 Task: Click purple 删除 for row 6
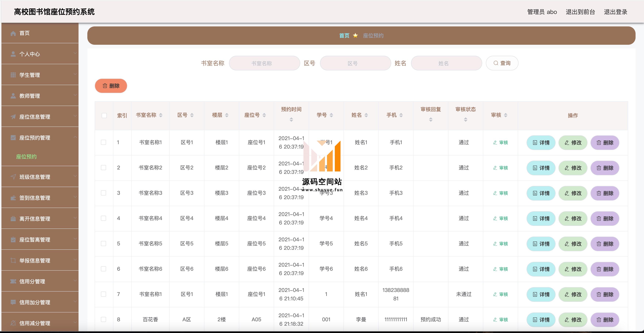click(605, 269)
